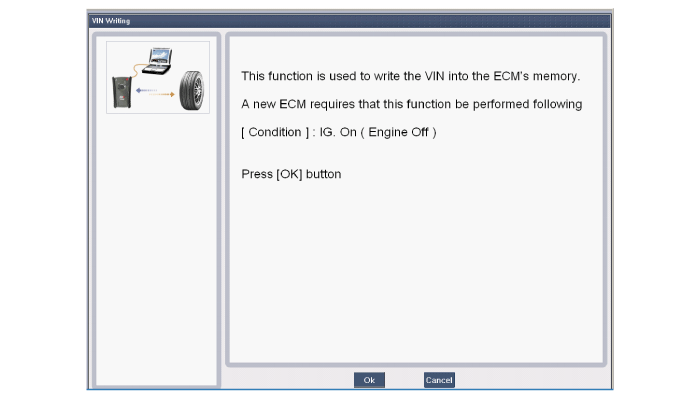This screenshot has height=398, width=700.
Task: Click the 'IG. On' condition text
Action: click(338, 133)
